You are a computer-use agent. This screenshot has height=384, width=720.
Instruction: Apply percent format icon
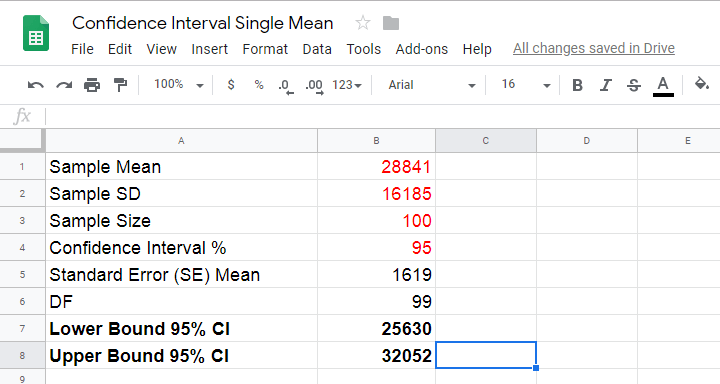[259, 85]
